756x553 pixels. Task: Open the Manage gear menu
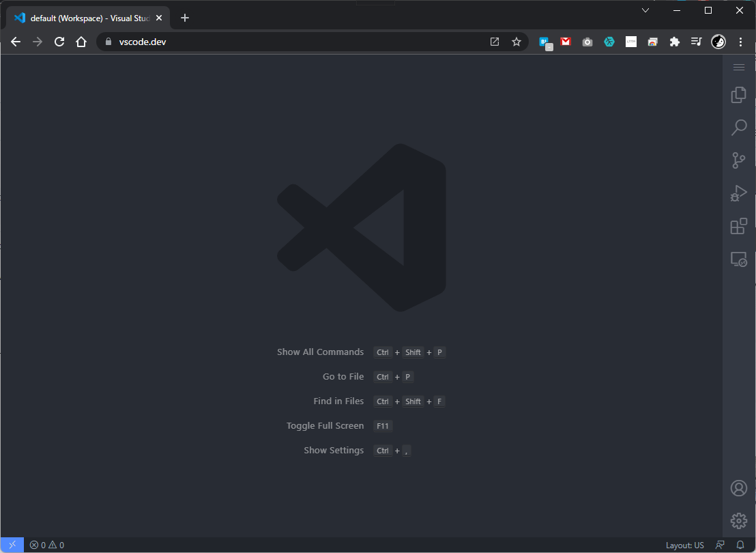tap(739, 521)
